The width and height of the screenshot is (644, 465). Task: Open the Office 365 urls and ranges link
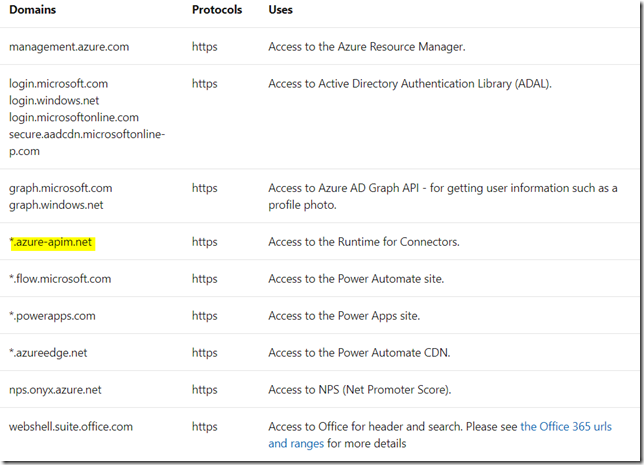566,427
